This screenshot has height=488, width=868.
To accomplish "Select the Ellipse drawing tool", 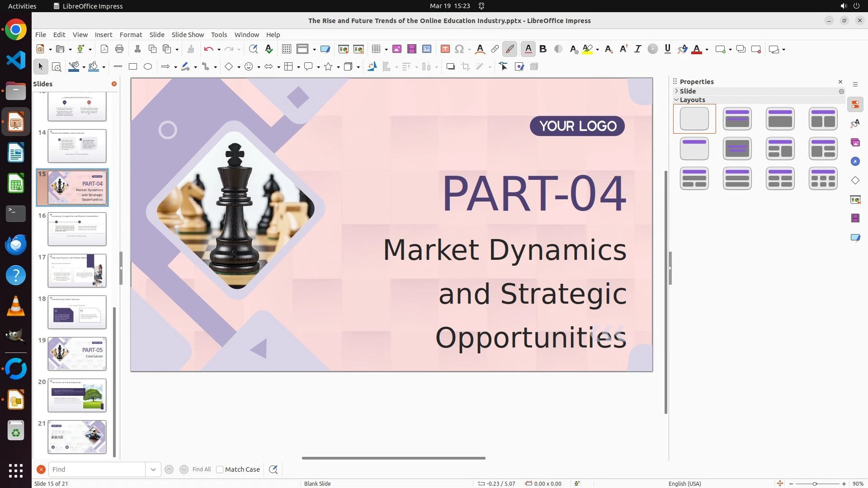I will pyautogui.click(x=148, y=67).
